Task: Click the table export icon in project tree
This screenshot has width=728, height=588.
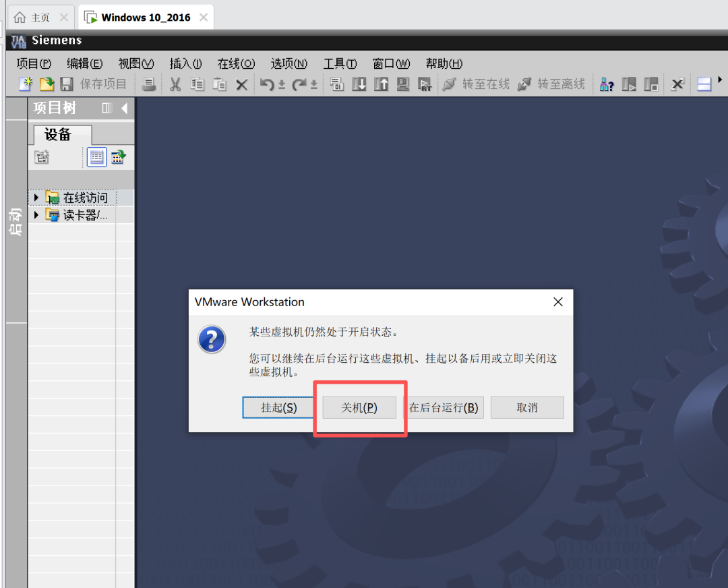Action: (119, 157)
